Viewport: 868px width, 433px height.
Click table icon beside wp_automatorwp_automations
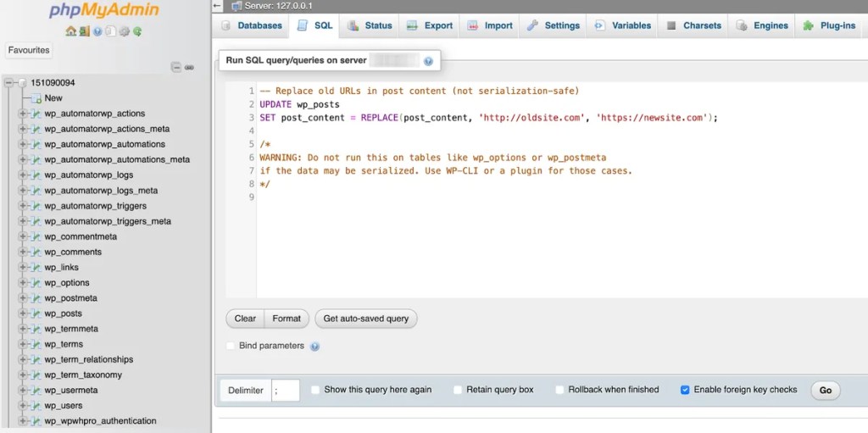point(36,144)
